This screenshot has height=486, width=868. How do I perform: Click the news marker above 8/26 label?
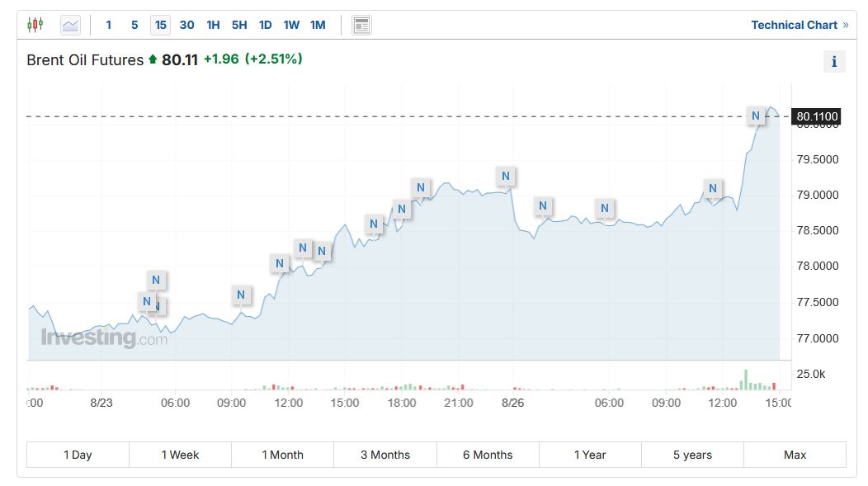pos(506,176)
